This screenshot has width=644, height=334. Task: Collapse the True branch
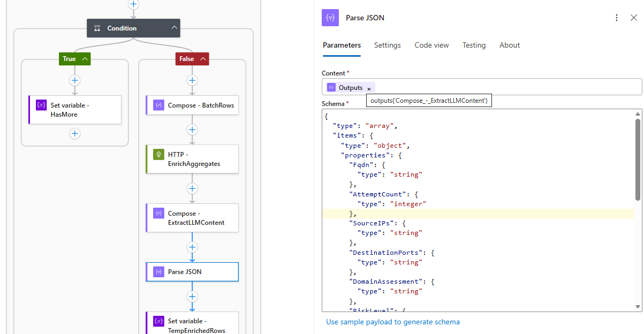(85, 59)
